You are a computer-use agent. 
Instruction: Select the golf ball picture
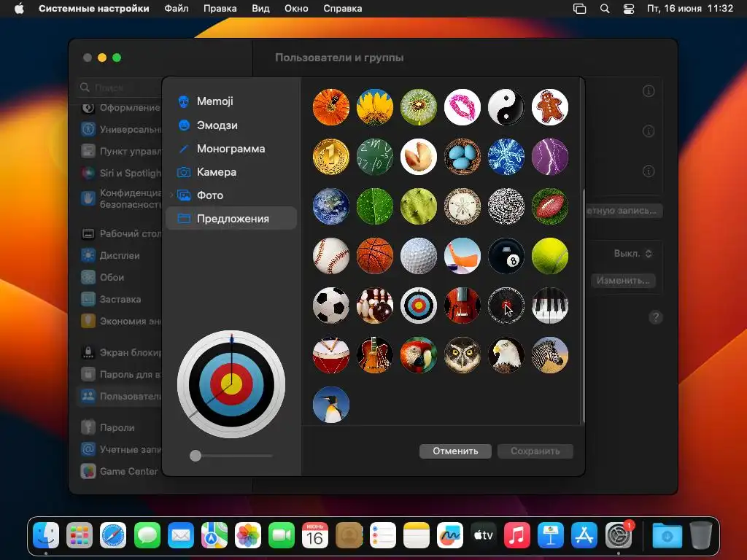point(418,256)
